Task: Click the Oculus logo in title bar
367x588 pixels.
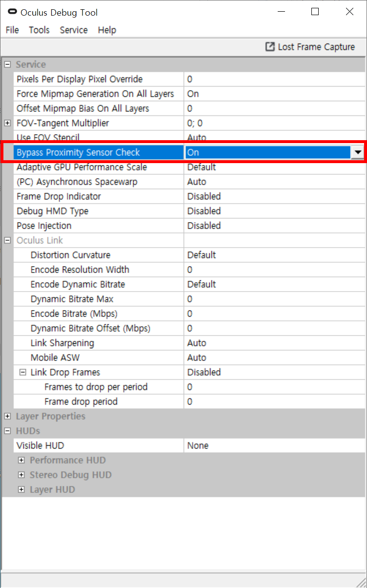Action: click(12, 12)
